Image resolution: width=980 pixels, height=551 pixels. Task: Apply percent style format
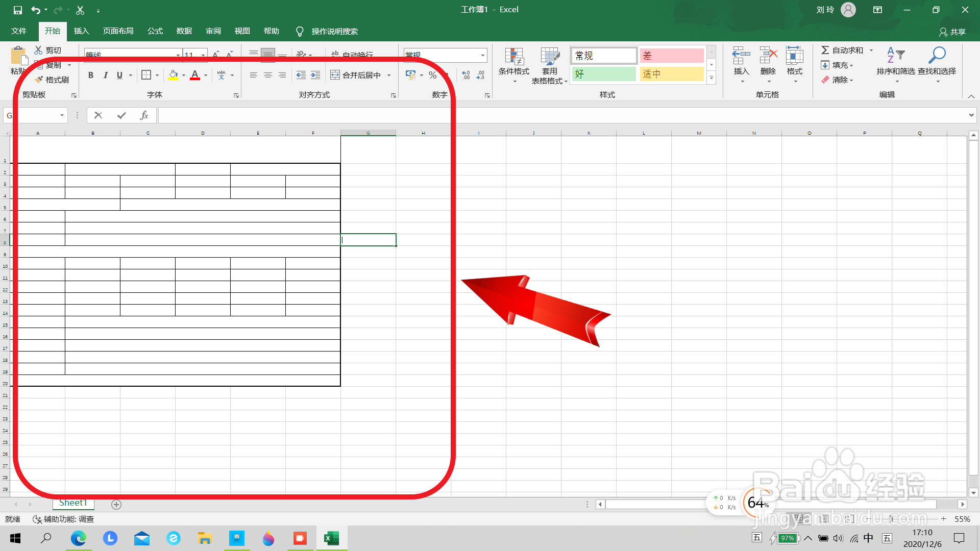(433, 76)
